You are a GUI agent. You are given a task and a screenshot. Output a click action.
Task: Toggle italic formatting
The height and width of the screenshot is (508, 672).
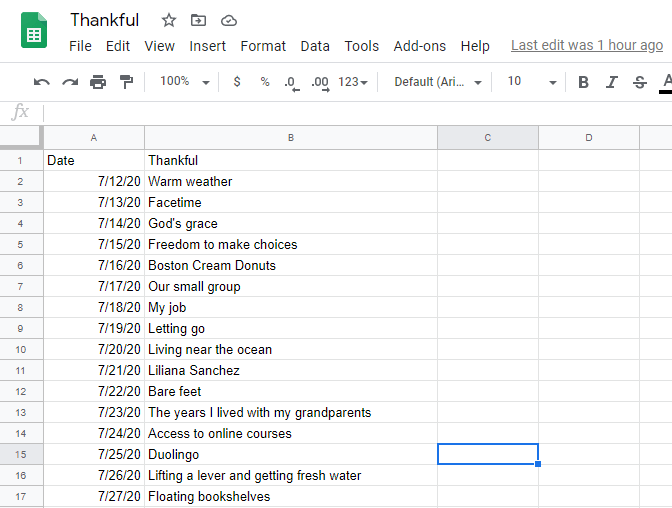(612, 82)
